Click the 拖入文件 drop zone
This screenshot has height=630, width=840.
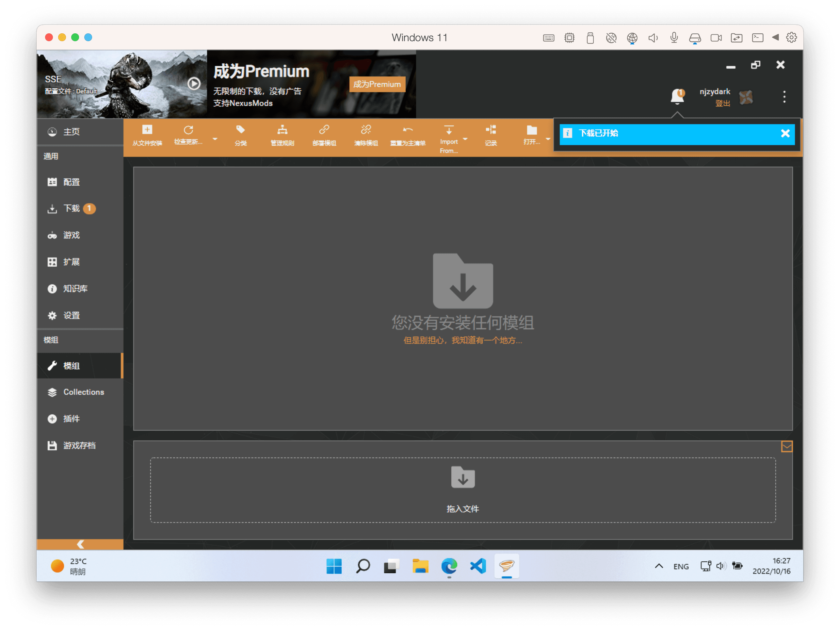pos(462,490)
